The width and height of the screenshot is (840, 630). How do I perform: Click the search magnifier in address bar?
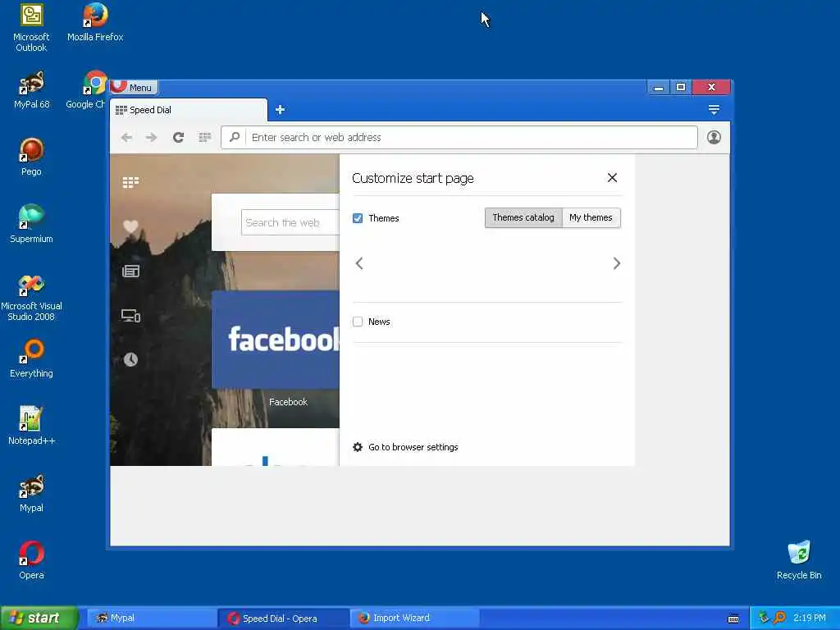[x=234, y=138]
